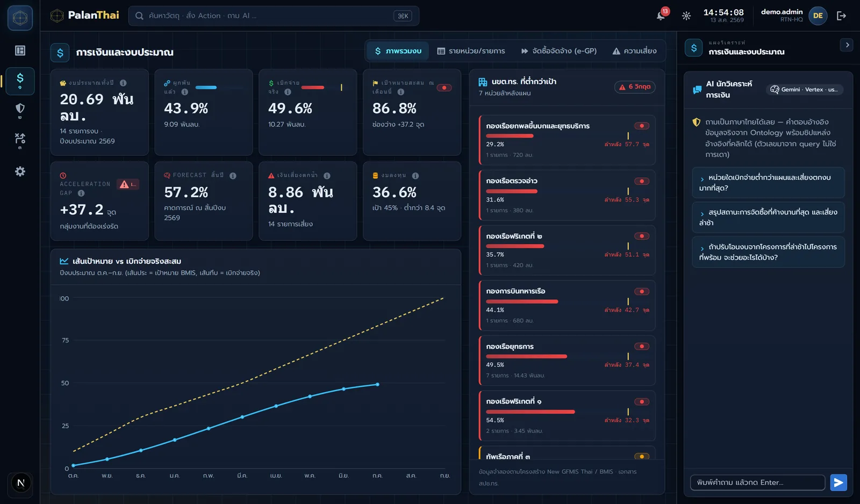Open the workflow branch icon in sidebar

tap(20, 141)
